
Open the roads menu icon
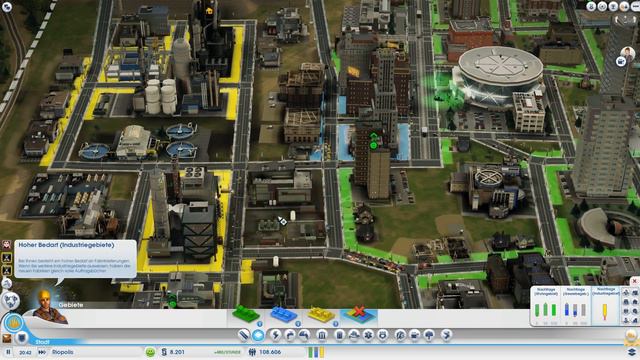point(243,335)
